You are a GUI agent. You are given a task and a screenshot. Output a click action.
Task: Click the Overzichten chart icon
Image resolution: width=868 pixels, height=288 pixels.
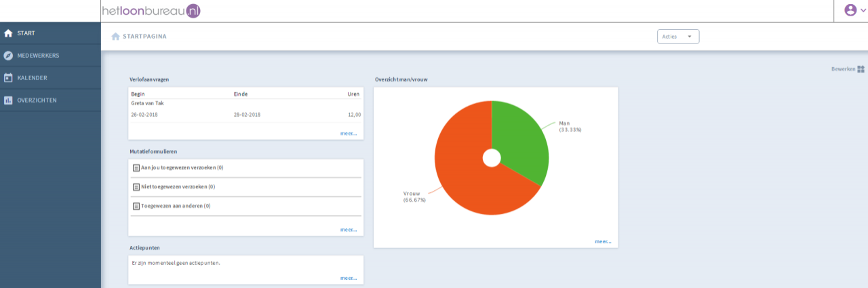point(8,101)
